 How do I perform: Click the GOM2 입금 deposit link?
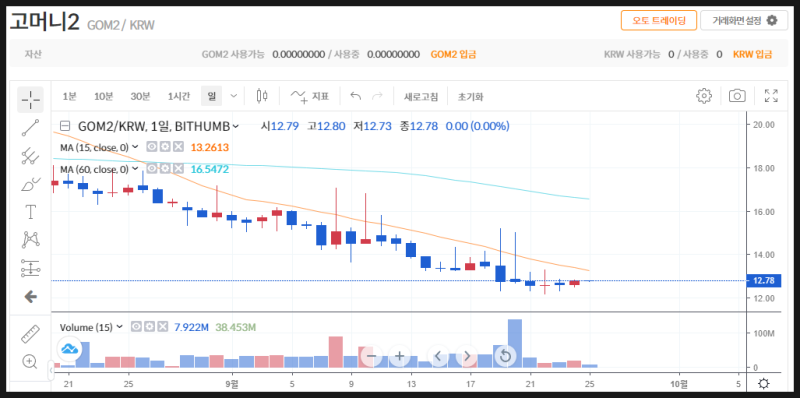coord(453,54)
